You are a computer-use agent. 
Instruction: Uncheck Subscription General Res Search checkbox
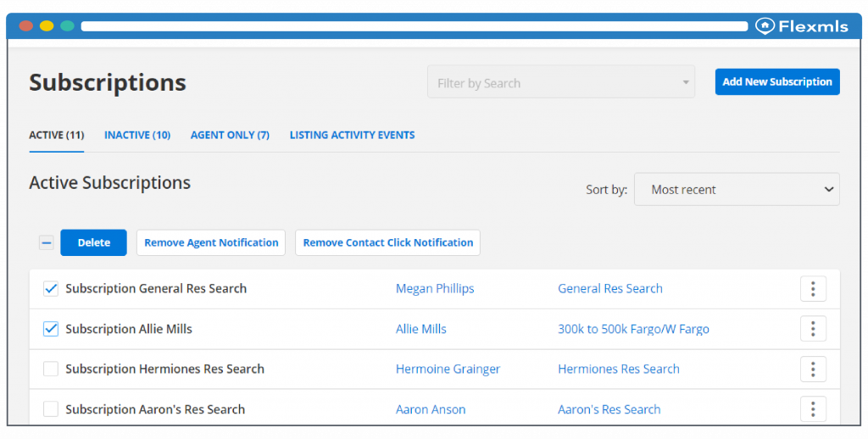[50, 288]
